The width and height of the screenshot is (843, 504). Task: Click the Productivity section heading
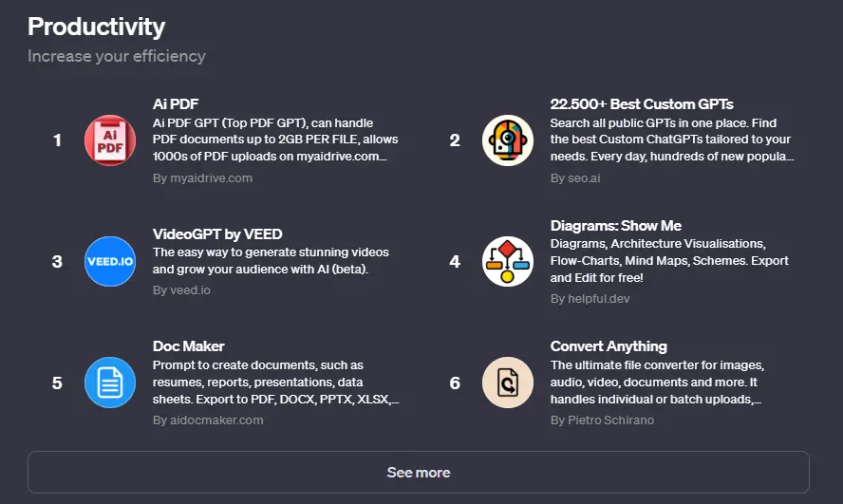click(96, 27)
